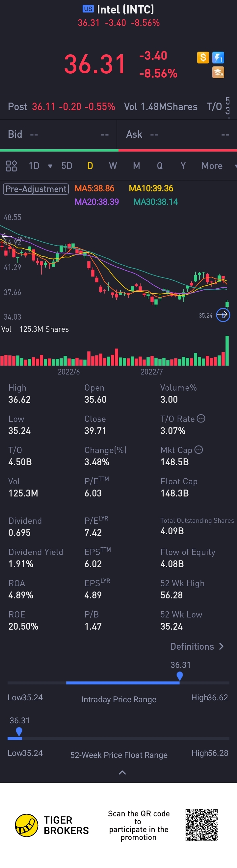237x868 pixels.
Task: Tap the US market flag badge
Action: [x=88, y=9]
